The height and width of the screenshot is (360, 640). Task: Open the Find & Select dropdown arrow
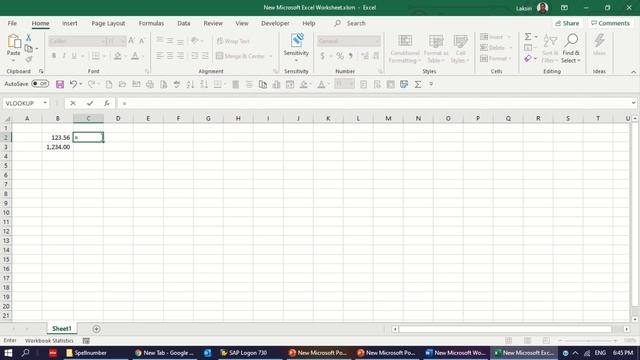579,61
